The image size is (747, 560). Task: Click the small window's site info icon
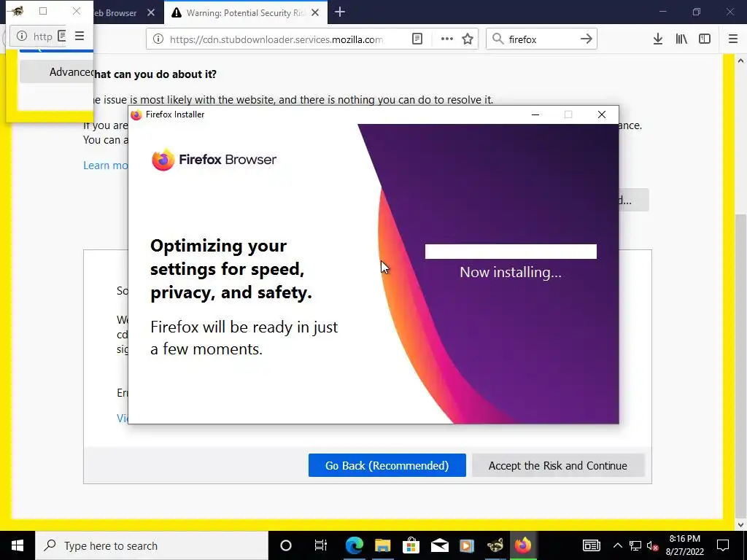tap(22, 36)
